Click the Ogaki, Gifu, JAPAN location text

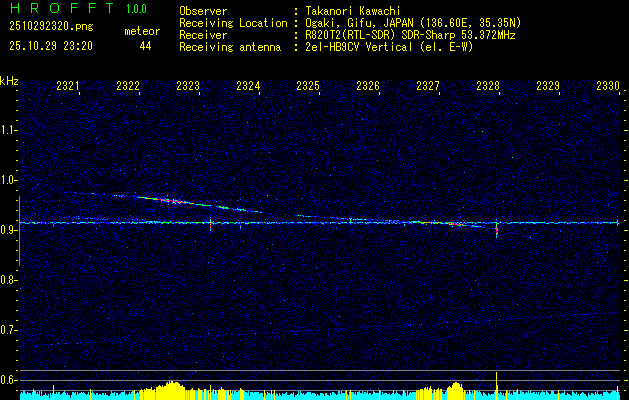[x=414, y=23]
